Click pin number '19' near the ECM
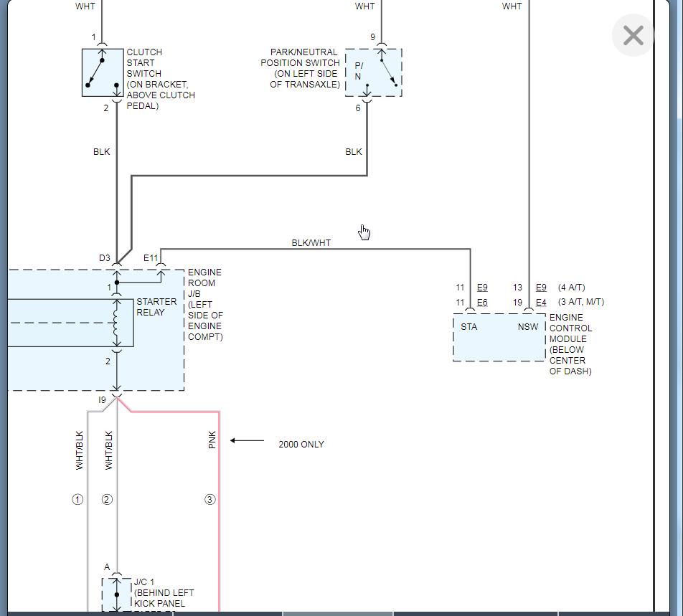Image resolution: width=683 pixels, height=616 pixels. 517,303
